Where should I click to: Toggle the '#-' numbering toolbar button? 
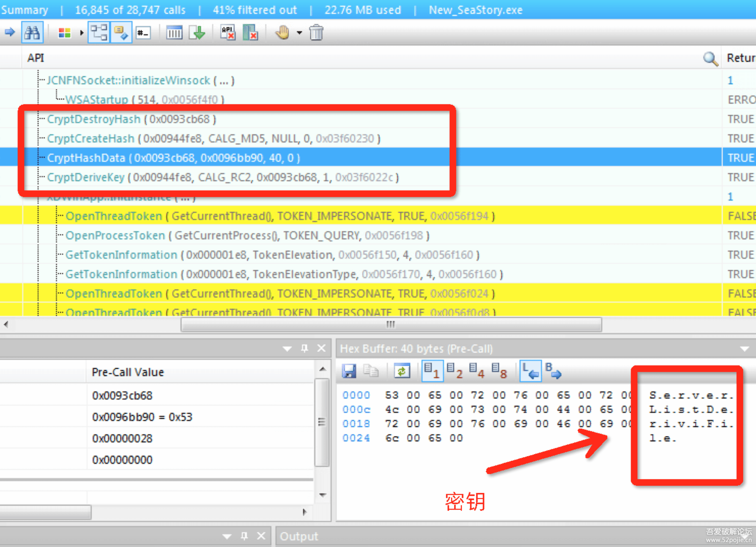[143, 32]
